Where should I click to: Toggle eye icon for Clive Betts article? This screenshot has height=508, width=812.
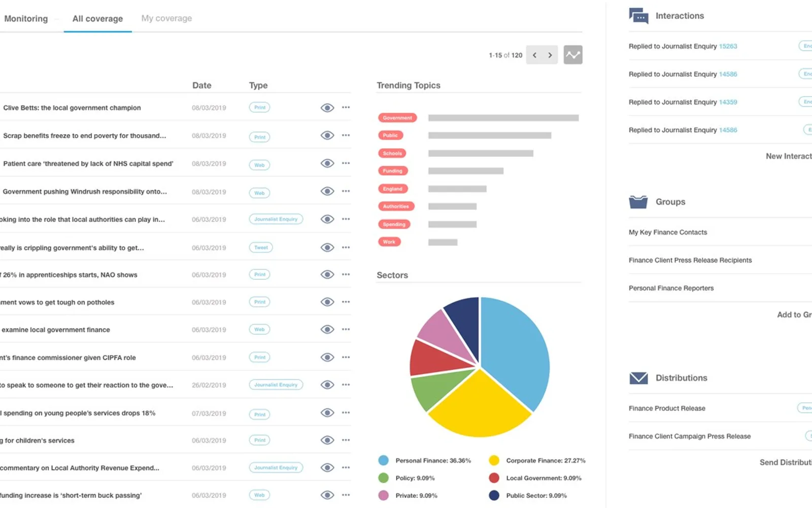pyautogui.click(x=327, y=108)
